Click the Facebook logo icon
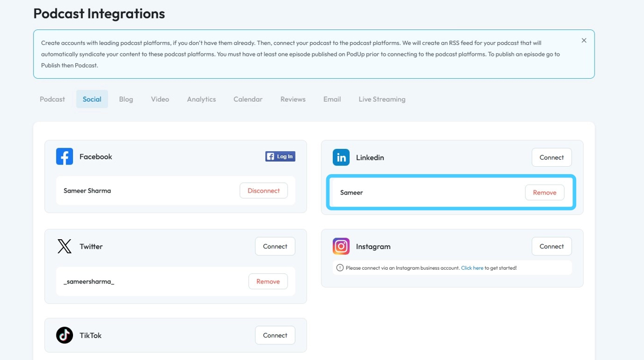 click(x=64, y=156)
